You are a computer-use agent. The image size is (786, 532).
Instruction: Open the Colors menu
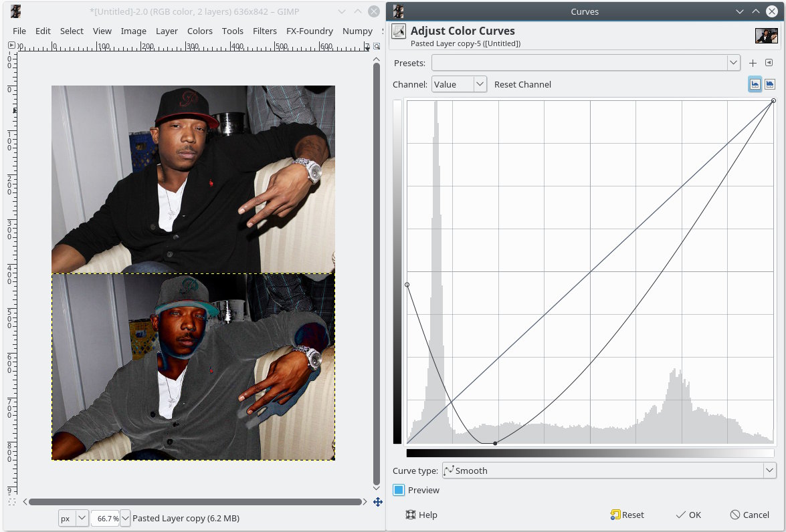(199, 31)
